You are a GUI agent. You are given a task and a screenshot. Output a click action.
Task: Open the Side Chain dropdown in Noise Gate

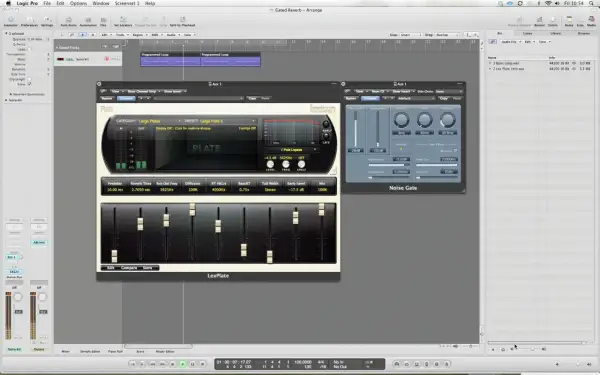tap(448, 91)
